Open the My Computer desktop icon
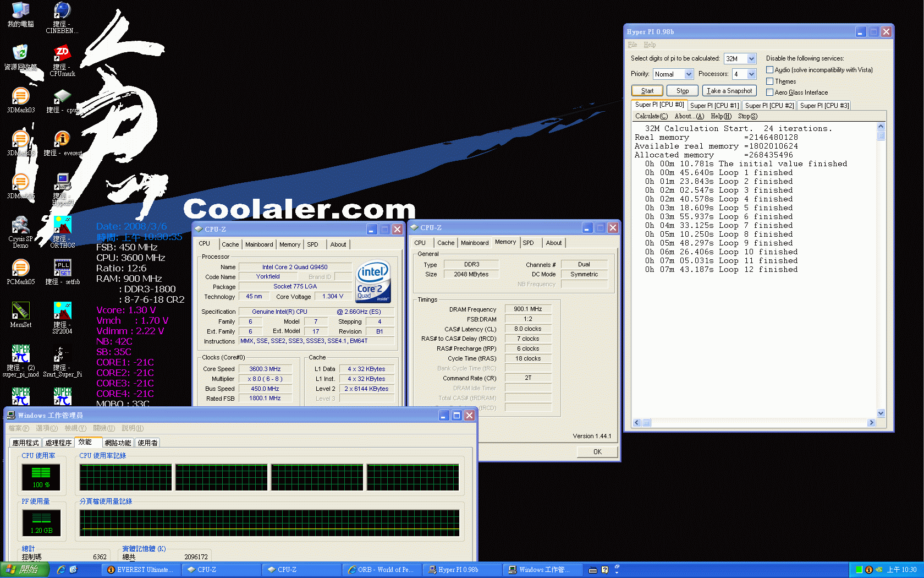The image size is (924, 578). click(20, 15)
